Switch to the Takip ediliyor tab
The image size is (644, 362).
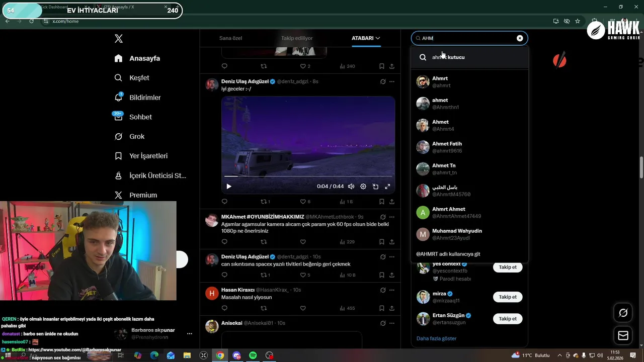pyautogui.click(x=297, y=38)
